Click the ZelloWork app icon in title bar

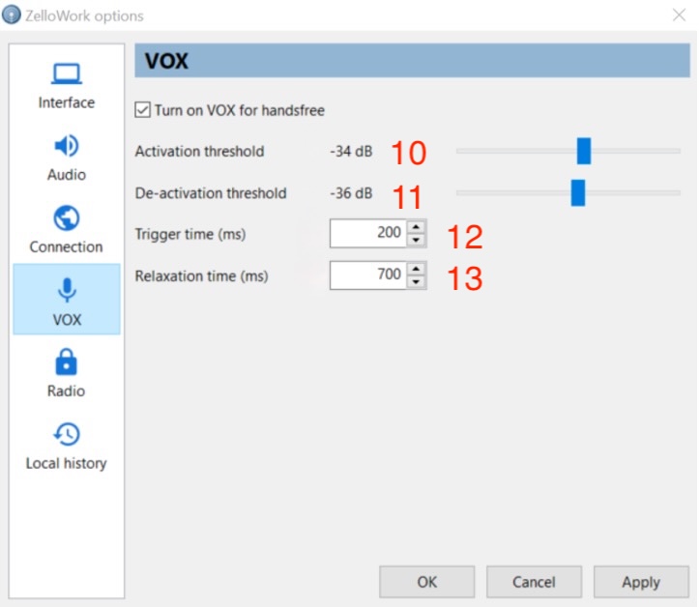[12, 14]
